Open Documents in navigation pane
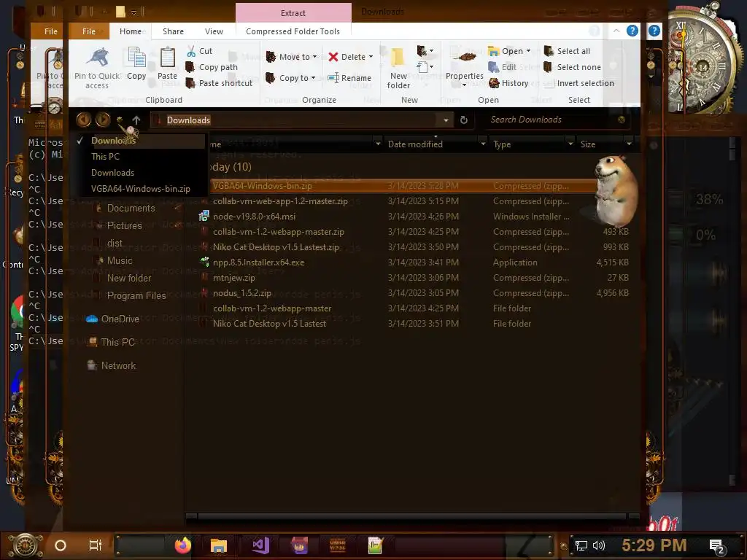The height and width of the screenshot is (560, 747). pyautogui.click(x=131, y=208)
